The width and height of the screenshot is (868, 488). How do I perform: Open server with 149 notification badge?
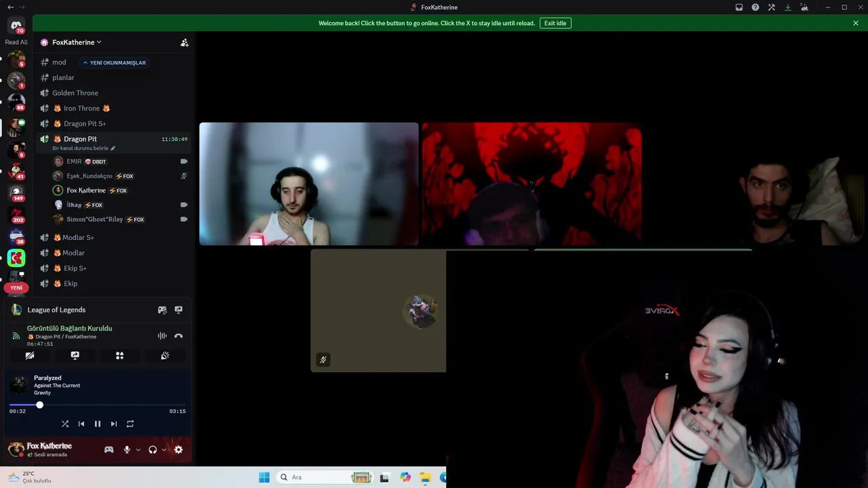click(x=16, y=192)
